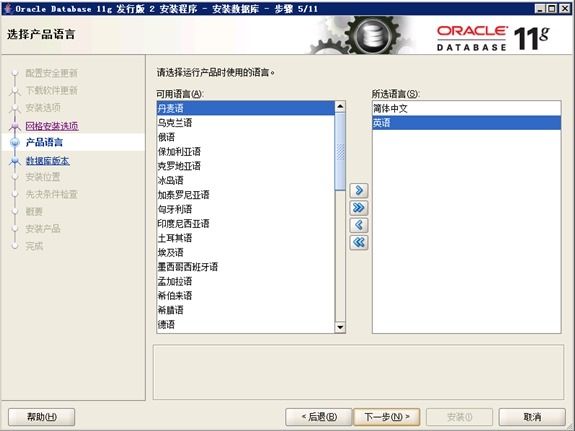Select 克罗地亚语 in available languages
The height and width of the screenshot is (431, 575).
pos(246,166)
